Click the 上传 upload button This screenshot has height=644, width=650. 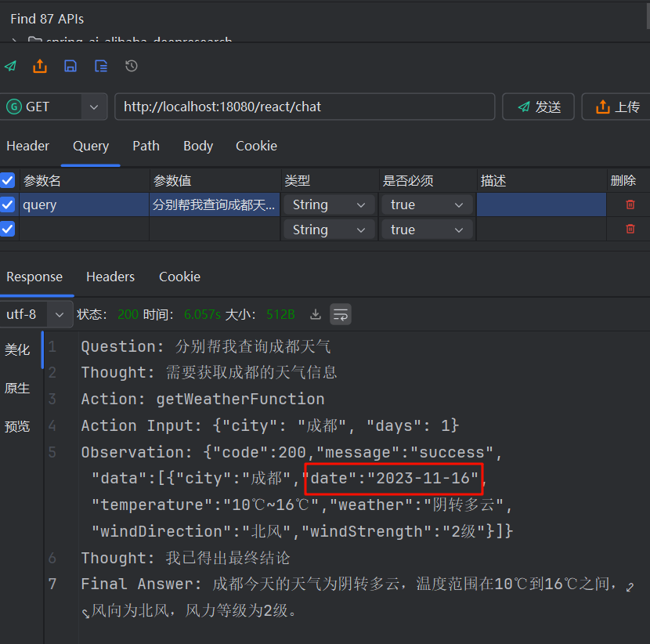pos(616,107)
